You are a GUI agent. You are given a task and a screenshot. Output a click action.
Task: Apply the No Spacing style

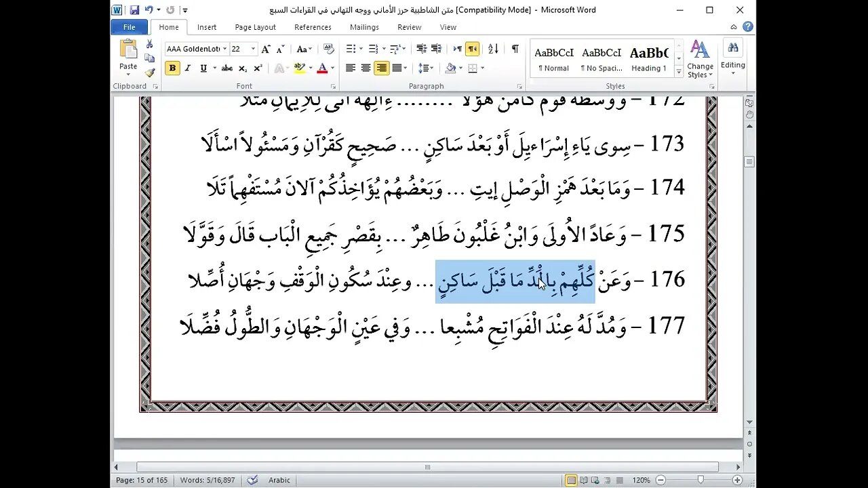click(x=601, y=58)
